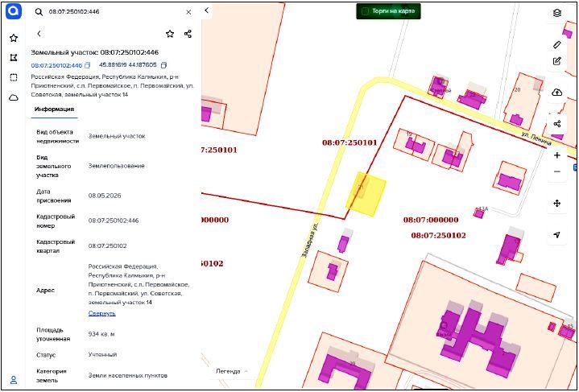Screen dimensions: 579x392
Task: Click the Свернуть link
Action: click(x=102, y=313)
